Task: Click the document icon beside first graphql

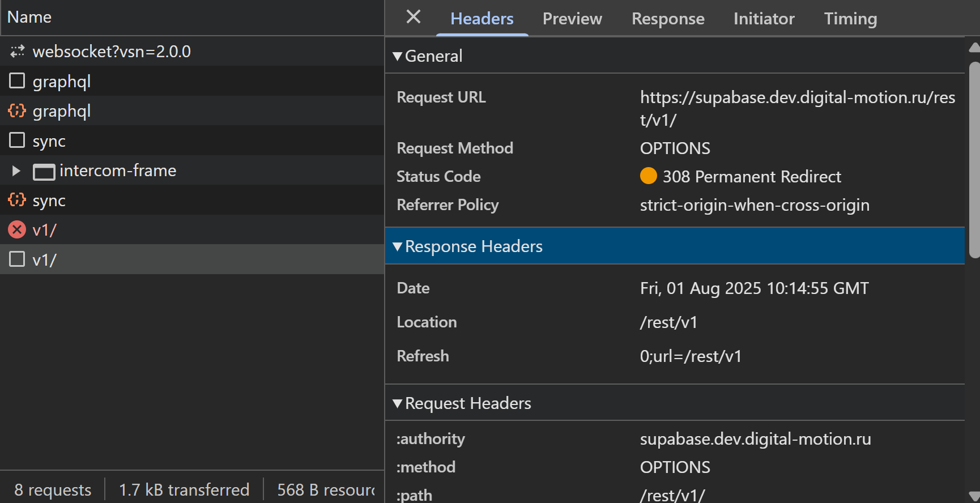Action: [17, 81]
